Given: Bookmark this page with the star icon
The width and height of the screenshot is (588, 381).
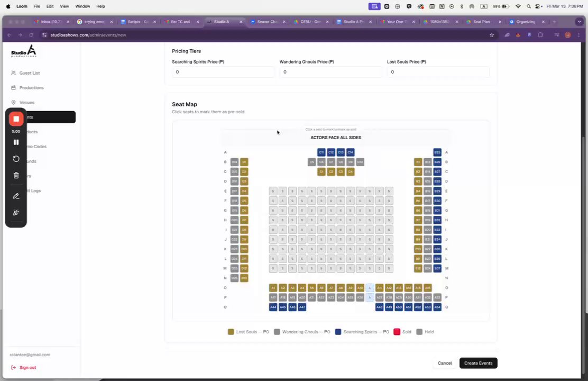Looking at the screenshot, I should [492, 35].
